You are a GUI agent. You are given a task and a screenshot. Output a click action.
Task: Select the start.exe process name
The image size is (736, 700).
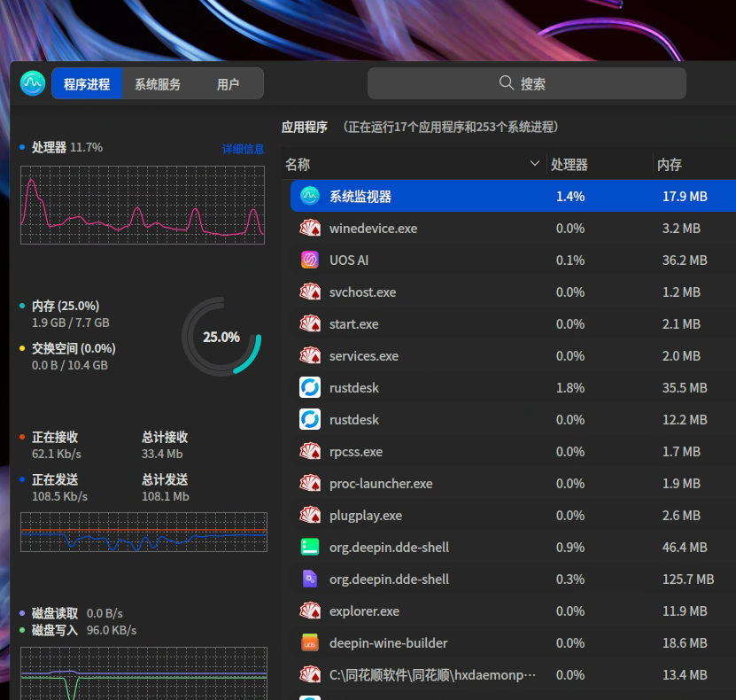click(x=353, y=324)
